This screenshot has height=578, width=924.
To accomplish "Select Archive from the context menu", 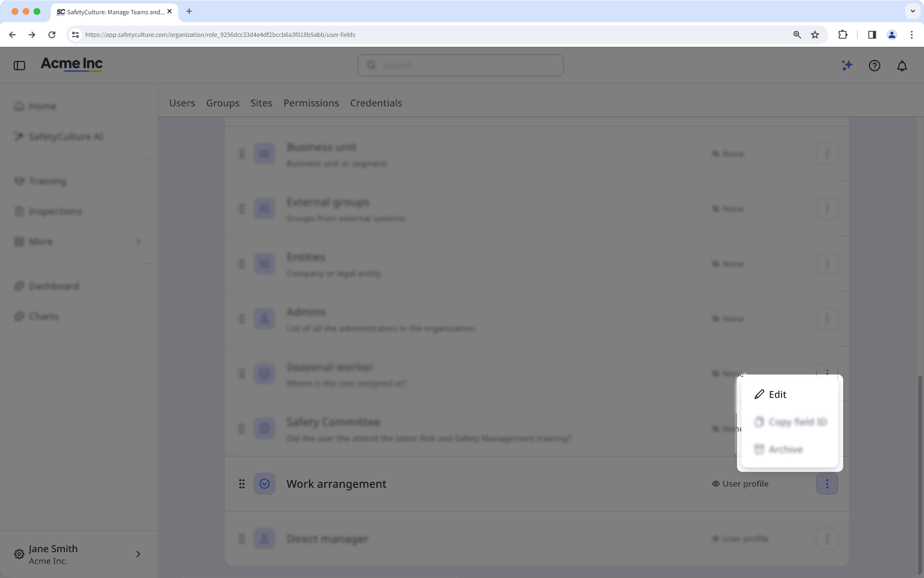I will tap(785, 449).
